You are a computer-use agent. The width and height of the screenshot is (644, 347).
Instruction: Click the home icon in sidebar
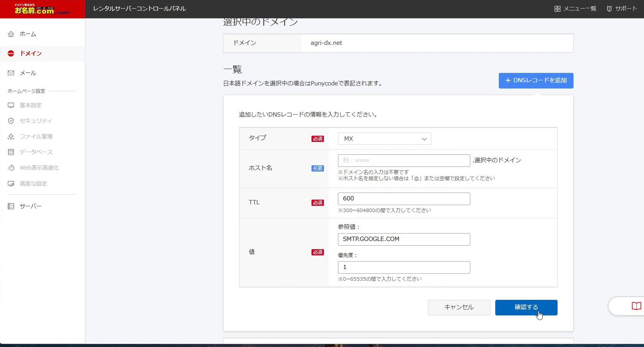(11, 34)
